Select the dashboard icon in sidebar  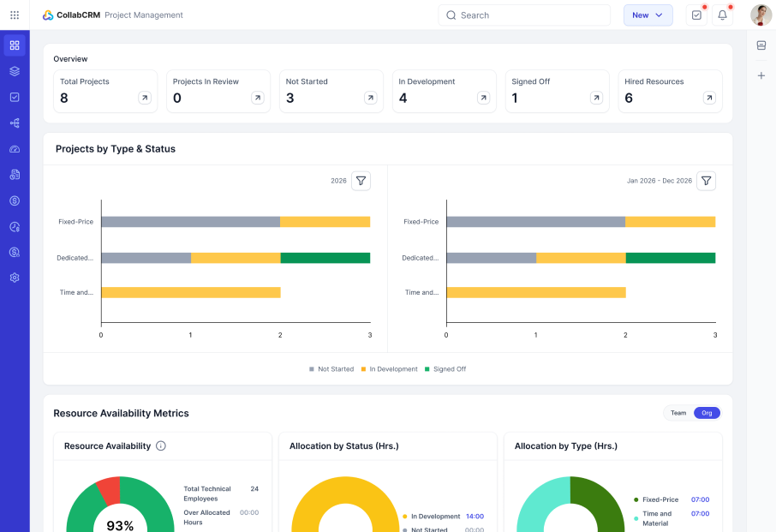(15, 45)
